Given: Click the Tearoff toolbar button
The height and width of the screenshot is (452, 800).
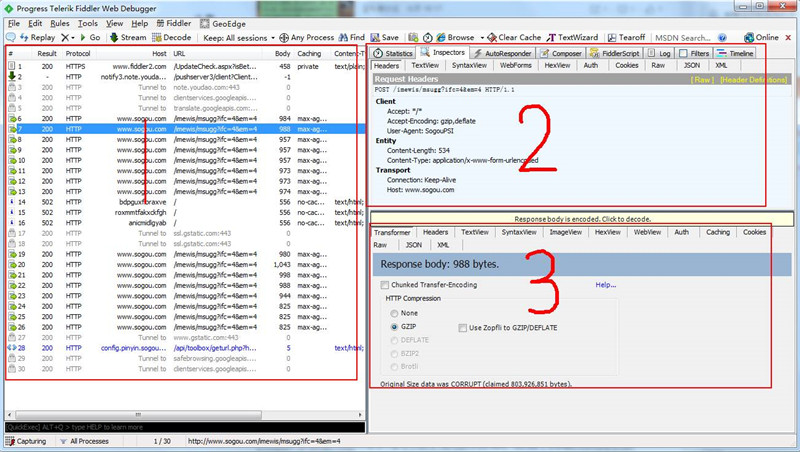Looking at the screenshot, I should click(627, 37).
